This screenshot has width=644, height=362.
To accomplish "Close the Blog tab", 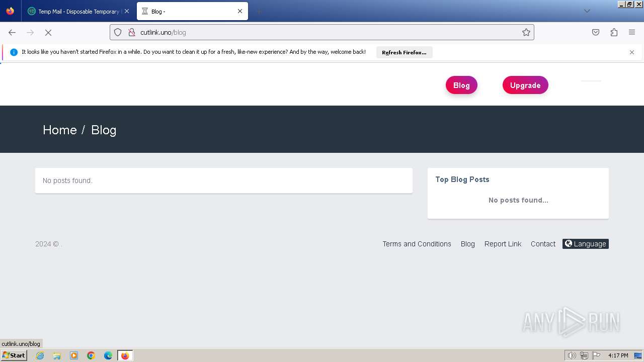I will tap(240, 11).
